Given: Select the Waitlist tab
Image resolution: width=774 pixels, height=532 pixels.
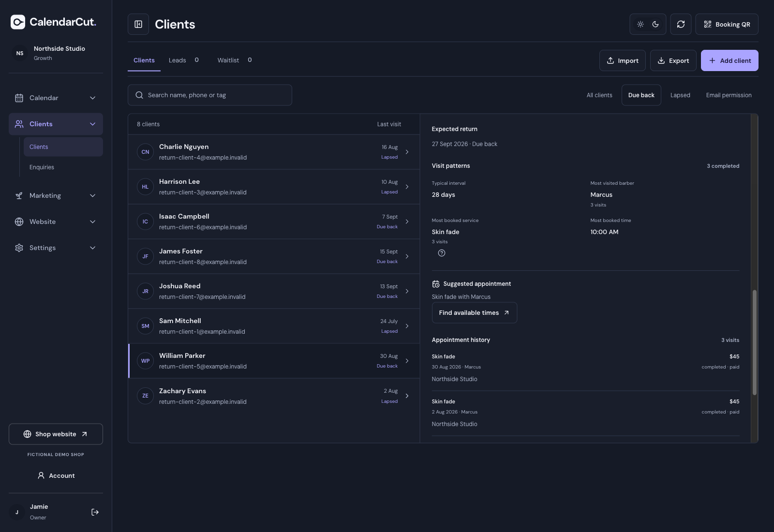Looking at the screenshot, I should 235,60.
